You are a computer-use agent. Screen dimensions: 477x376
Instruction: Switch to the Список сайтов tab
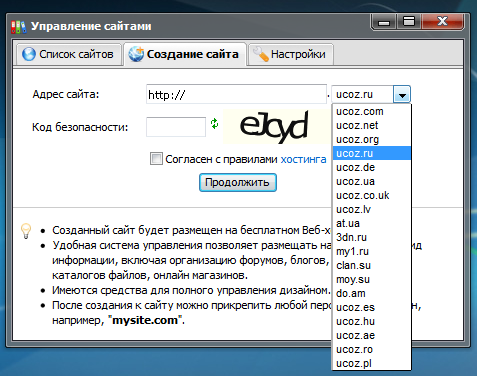coord(69,54)
